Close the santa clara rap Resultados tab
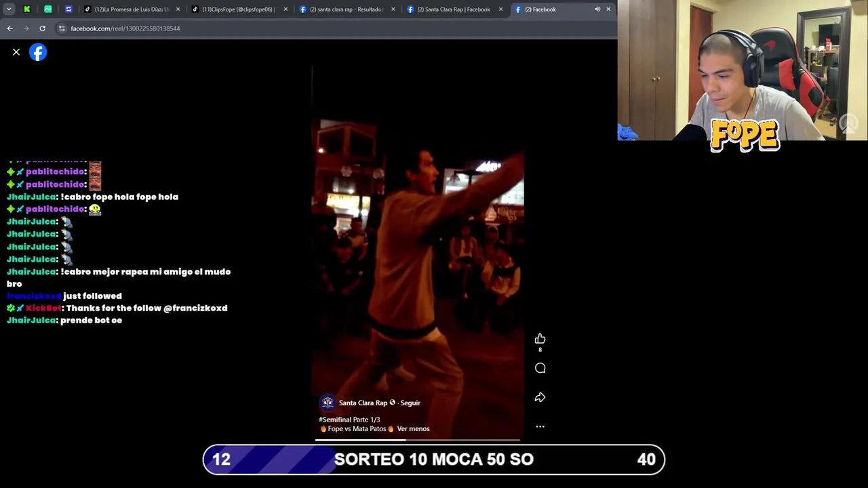Screen dimensions: 868x488 [393, 9]
